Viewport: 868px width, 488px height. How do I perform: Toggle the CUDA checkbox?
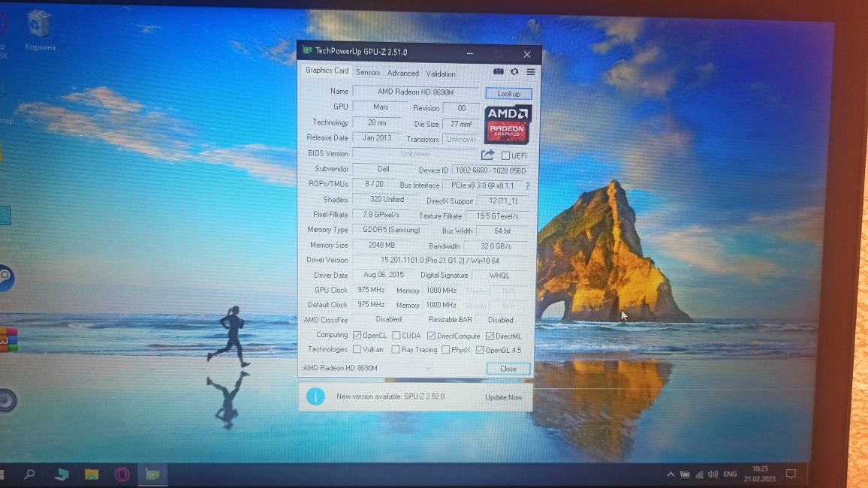396,336
